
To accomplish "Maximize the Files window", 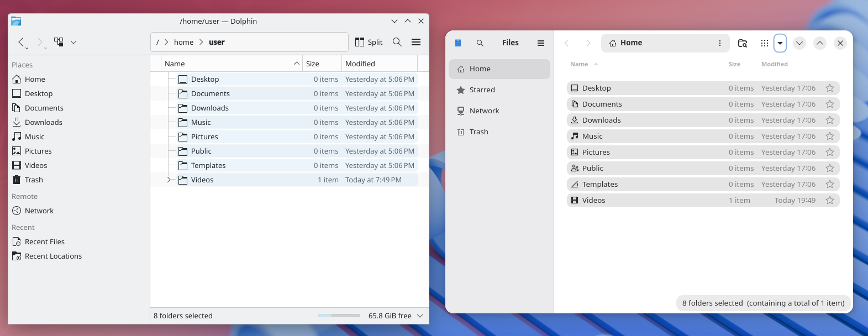I will point(820,43).
